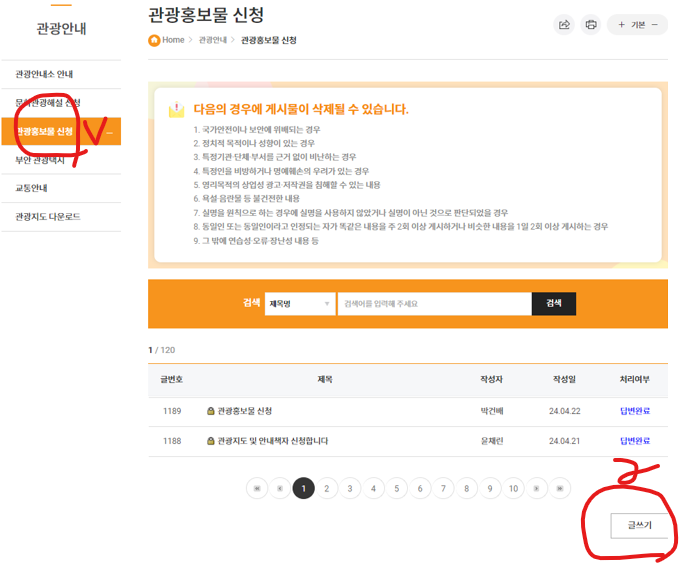The width and height of the screenshot is (679, 564).
Task: Click 관광안내 breadcrumb link
Action: tap(213, 40)
